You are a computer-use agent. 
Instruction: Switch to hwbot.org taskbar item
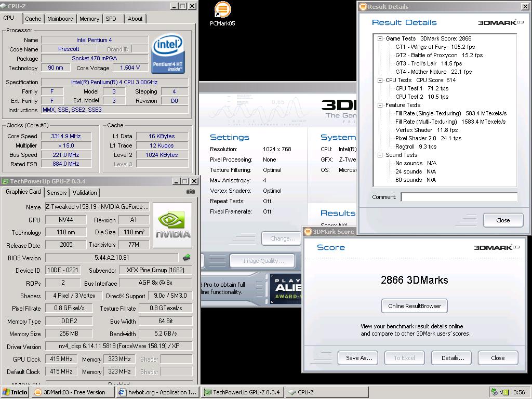coord(158,393)
